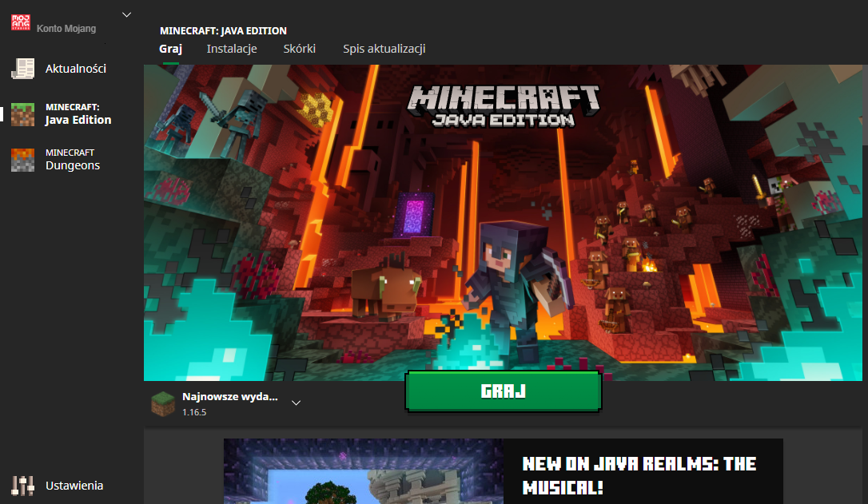Switch to the Graj tab
868x504 pixels.
tap(170, 49)
